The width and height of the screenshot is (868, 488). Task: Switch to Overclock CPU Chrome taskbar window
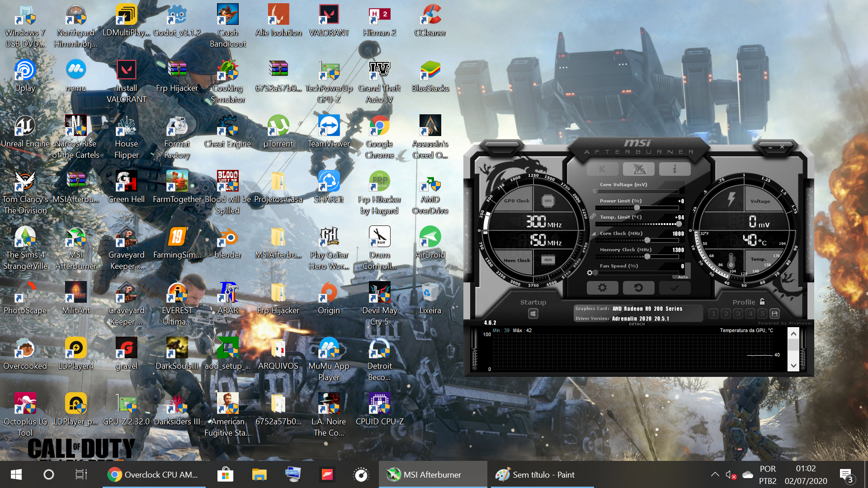pyautogui.click(x=154, y=474)
